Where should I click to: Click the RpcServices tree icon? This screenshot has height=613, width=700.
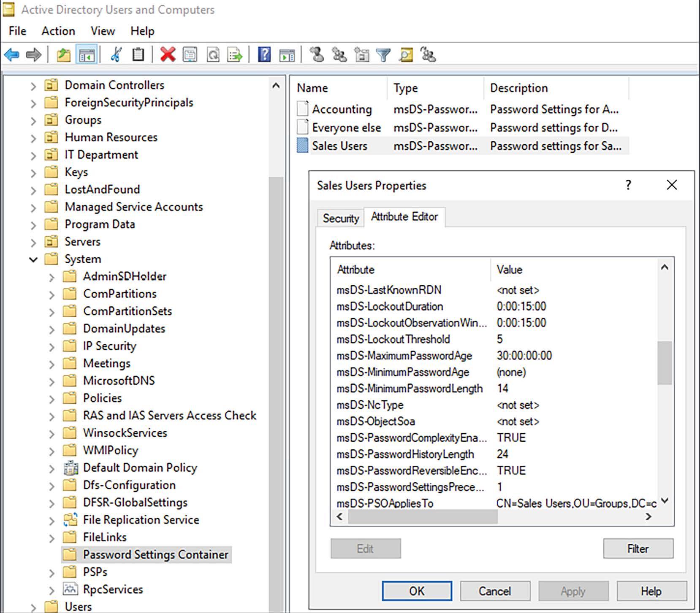71,589
